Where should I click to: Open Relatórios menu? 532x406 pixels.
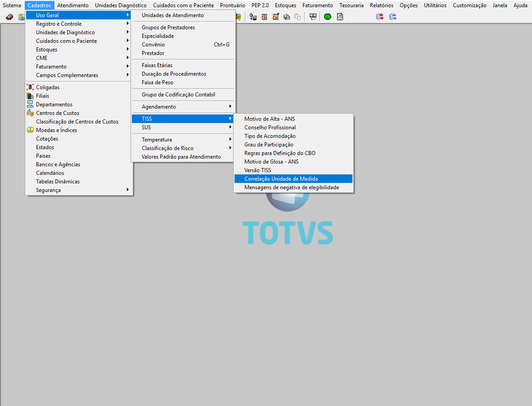(x=382, y=5)
